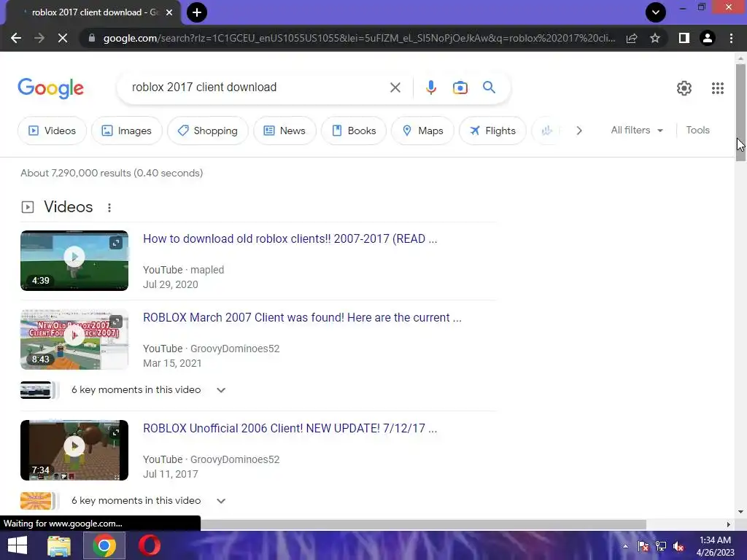Image resolution: width=747 pixels, height=560 pixels.
Task: Click the padlock site info icon
Action: click(x=92, y=38)
